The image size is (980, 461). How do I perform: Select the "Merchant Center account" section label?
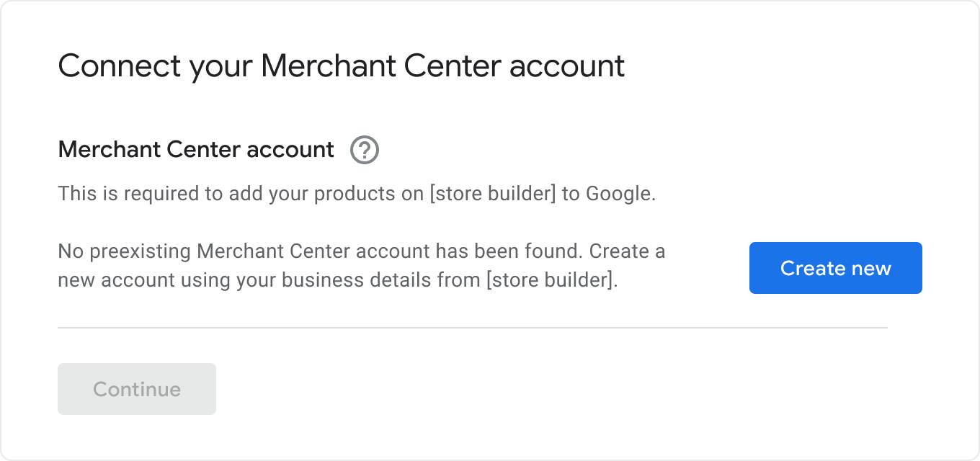196,150
